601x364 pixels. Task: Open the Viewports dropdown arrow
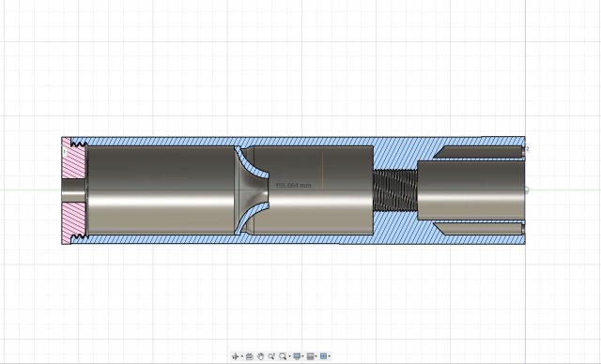[330, 356]
